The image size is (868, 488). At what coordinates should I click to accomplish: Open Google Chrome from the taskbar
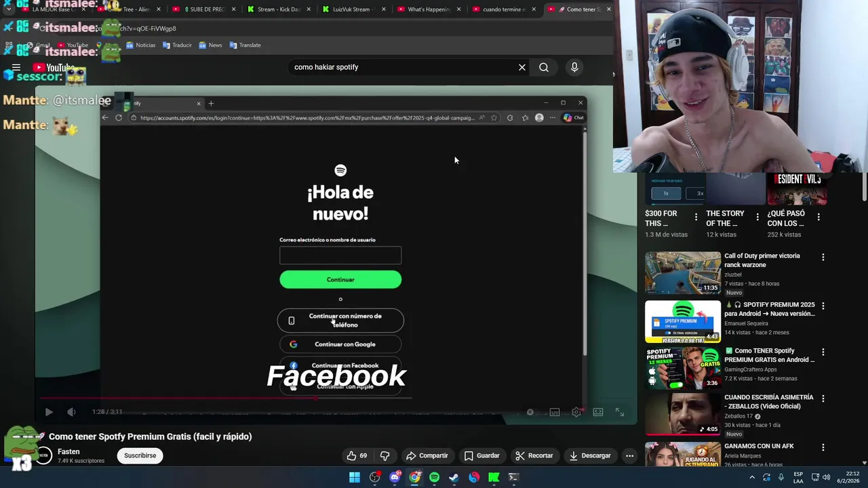click(414, 477)
